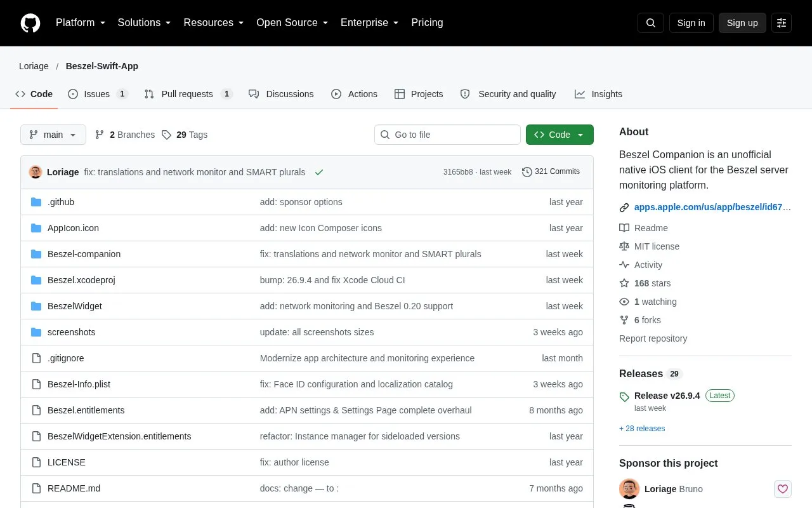
Task: Open the Beszel.xcodeproj folder
Action: click(x=81, y=280)
